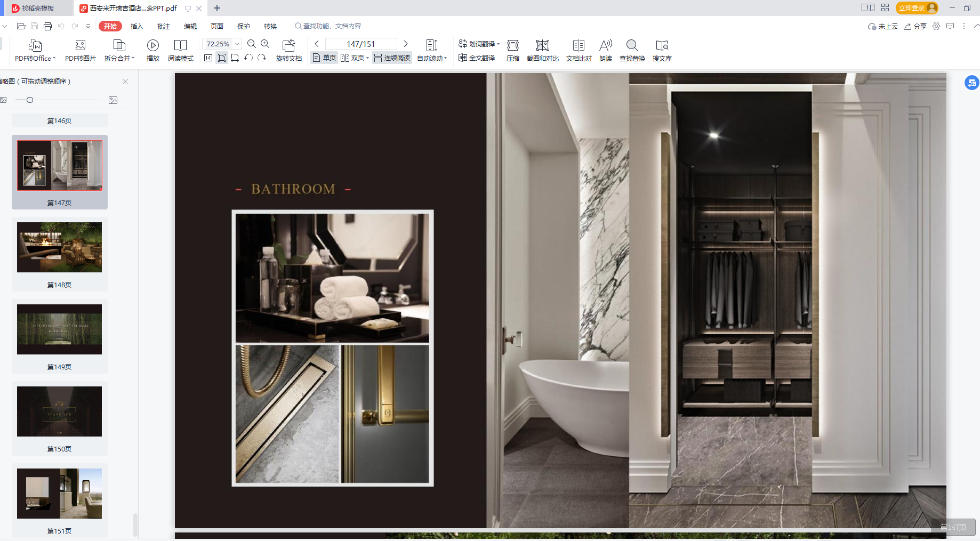Start slideshow with 播放 icon
The height and width of the screenshot is (541, 980).
pos(153,46)
